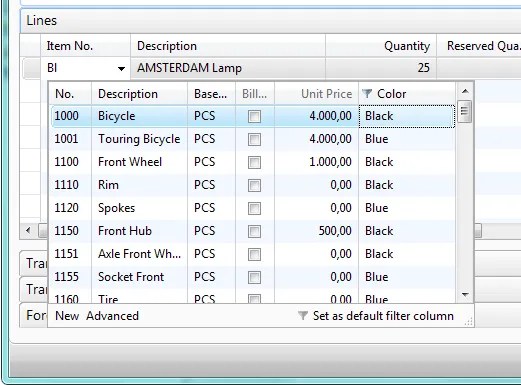The width and height of the screenshot is (521, 385).
Task: Click the filter funnel icon beside Color header
Action: (367, 94)
